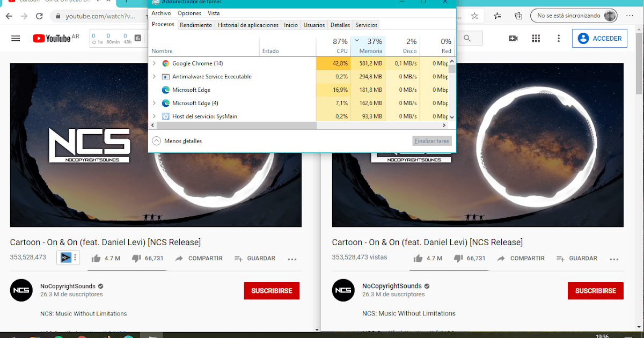Open the YouTube apps grid icon
Screen dimensions: 644x338
[536, 38]
